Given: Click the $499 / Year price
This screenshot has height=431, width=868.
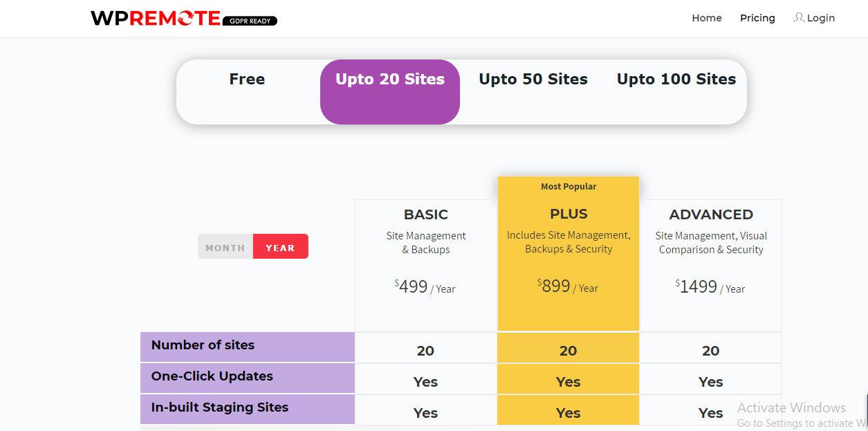Looking at the screenshot, I should point(425,287).
